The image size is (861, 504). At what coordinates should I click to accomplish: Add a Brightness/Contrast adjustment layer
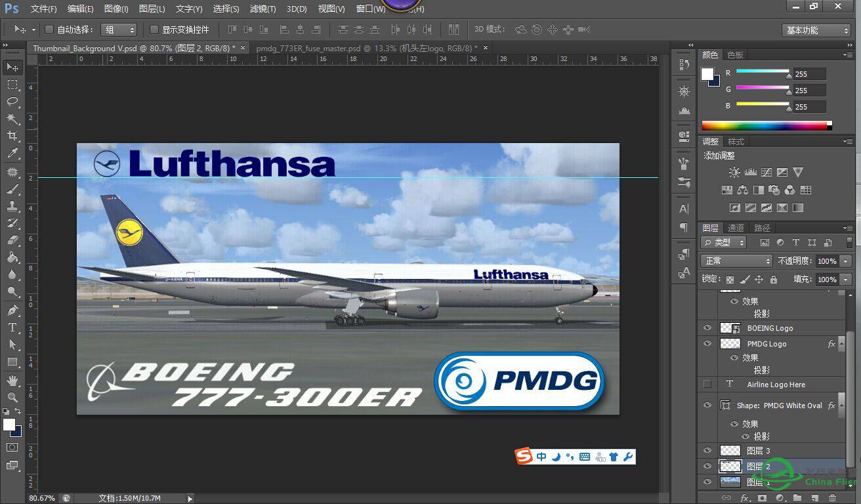point(733,172)
